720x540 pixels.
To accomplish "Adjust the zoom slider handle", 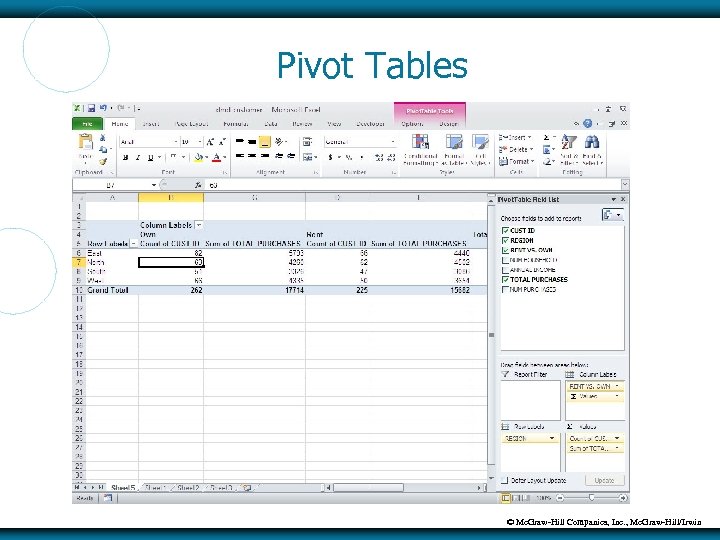I will pos(591,498).
